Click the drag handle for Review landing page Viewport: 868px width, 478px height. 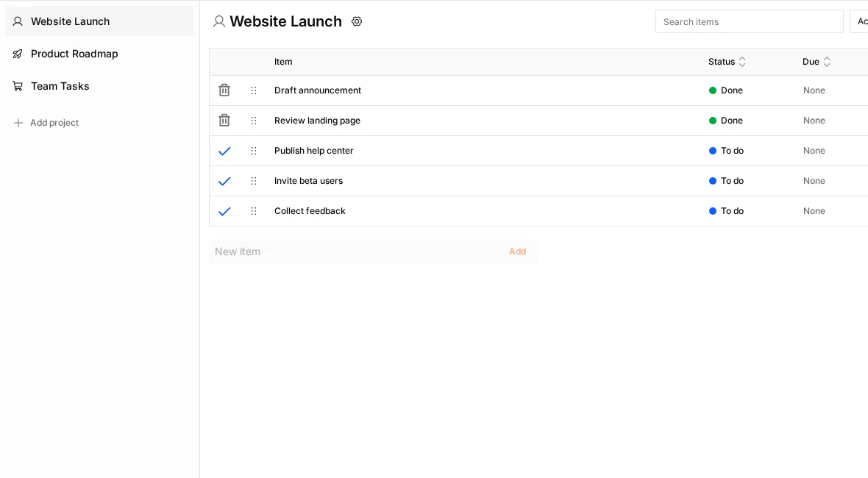point(254,121)
